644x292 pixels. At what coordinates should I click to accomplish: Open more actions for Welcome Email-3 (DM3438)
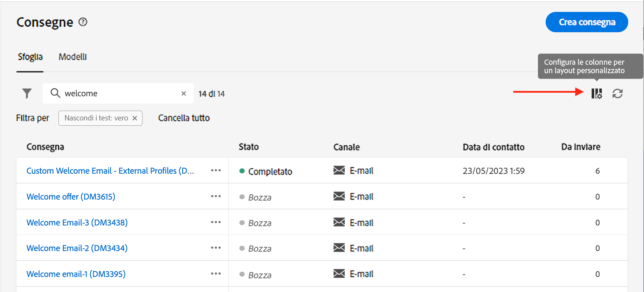click(x=216, y=222)
